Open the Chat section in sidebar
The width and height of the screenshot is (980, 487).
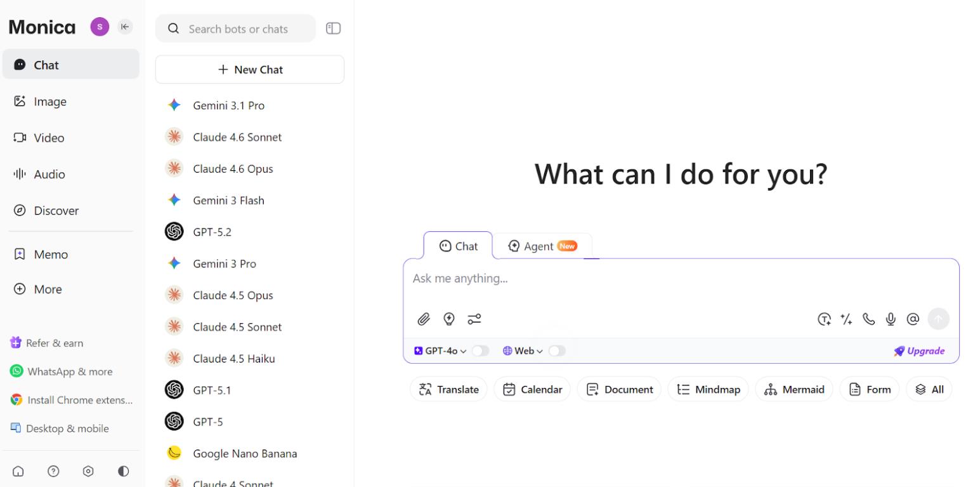[x=70, y=65]
